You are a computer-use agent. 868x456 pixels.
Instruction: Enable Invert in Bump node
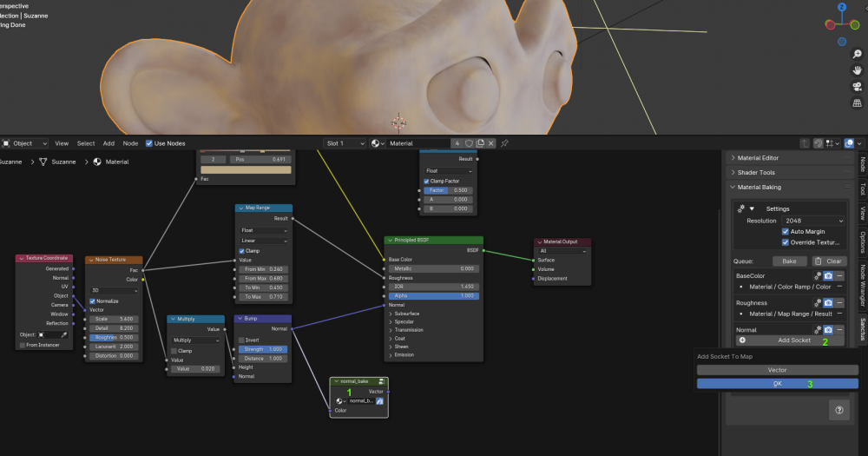coord(241,340)
